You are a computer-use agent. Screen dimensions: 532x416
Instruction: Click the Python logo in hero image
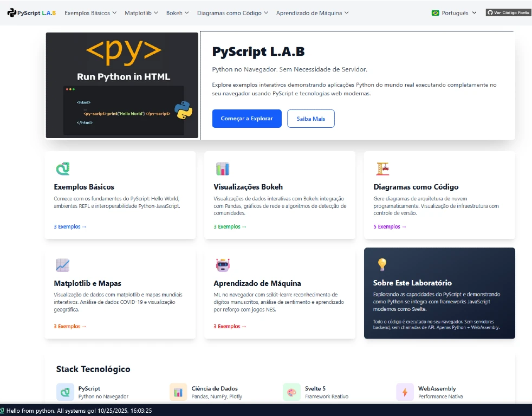[x=184, y=110]
